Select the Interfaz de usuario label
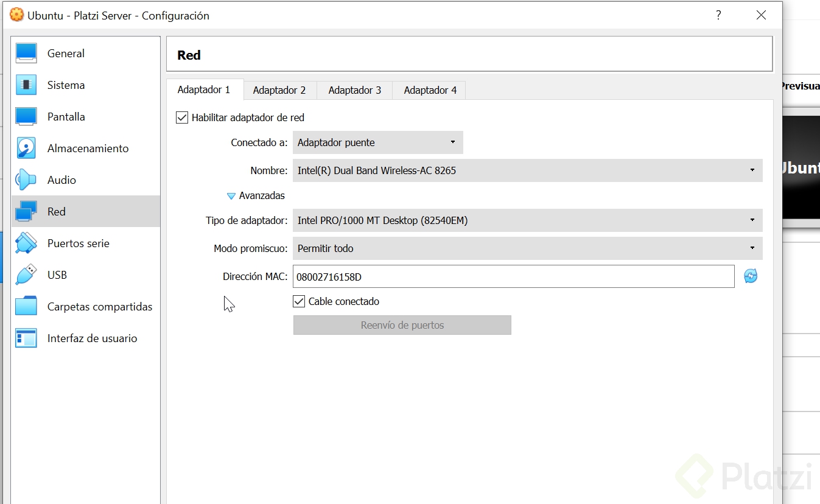This screenshot has height=504, width=820. 93,338
